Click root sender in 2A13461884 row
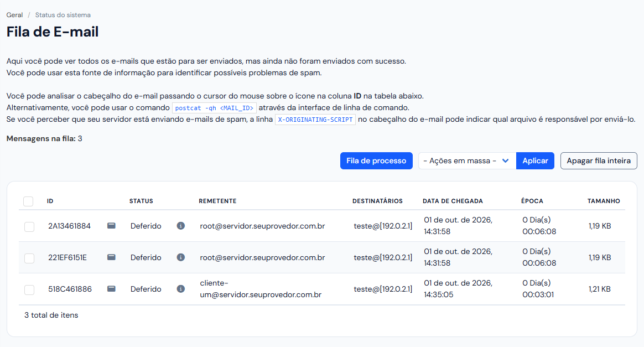The image size is (644, 347). [262, 226]
